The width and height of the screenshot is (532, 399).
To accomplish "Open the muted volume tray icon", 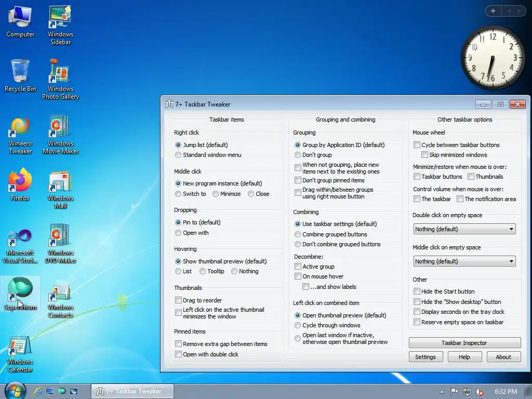I will point(480,392).
